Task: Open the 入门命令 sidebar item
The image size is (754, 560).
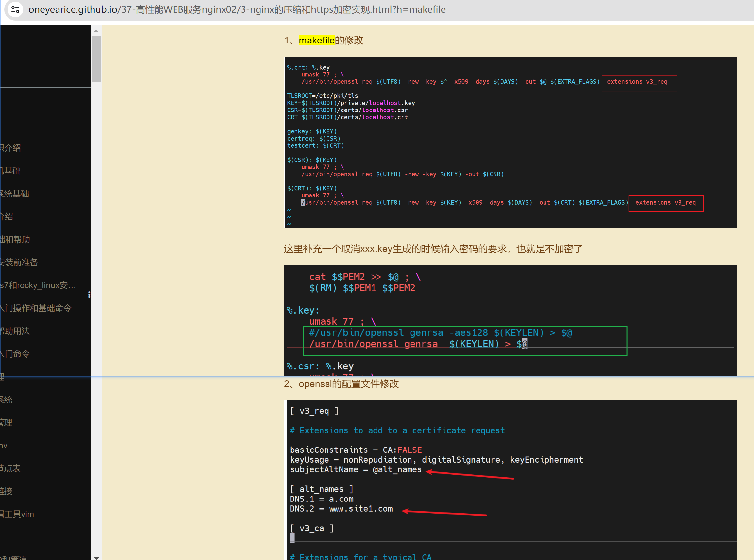Action: [x=15, y=354]
